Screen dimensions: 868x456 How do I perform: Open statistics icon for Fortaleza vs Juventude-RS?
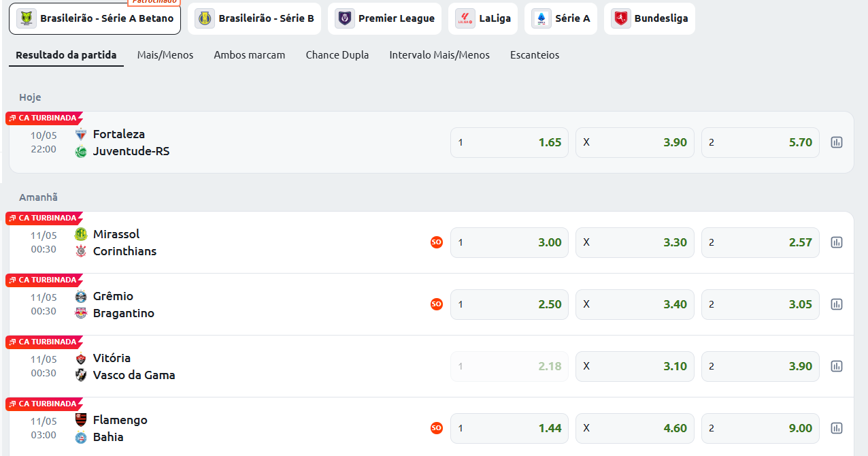click(837, 142)
